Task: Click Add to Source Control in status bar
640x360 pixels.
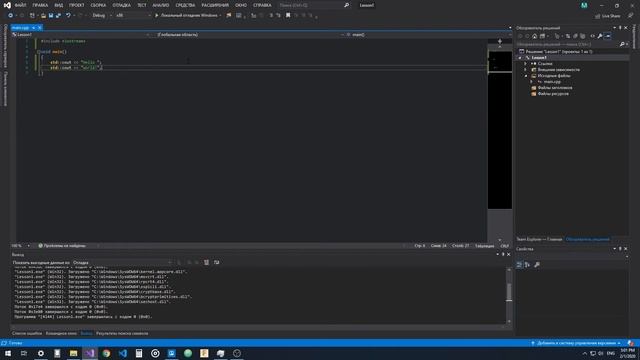Action: 576,343
